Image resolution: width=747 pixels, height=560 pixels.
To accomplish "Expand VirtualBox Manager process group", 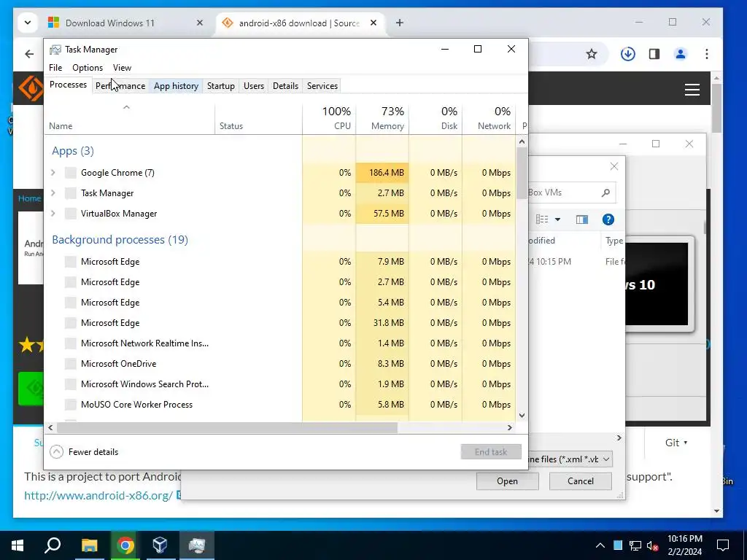I will point(53,214).
